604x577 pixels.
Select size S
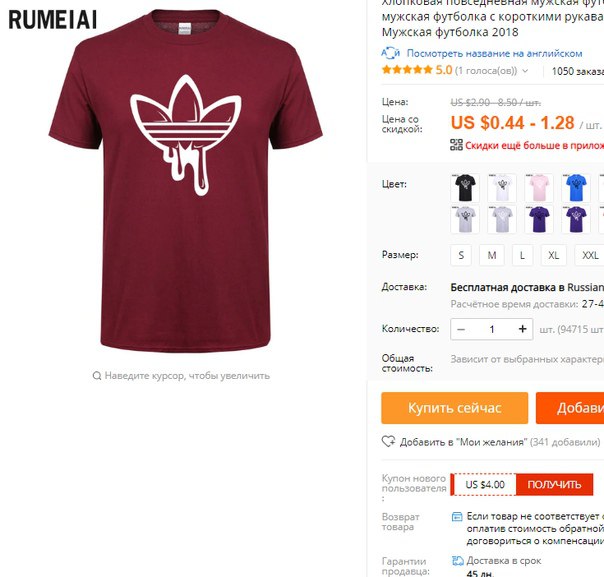(461, 255)
